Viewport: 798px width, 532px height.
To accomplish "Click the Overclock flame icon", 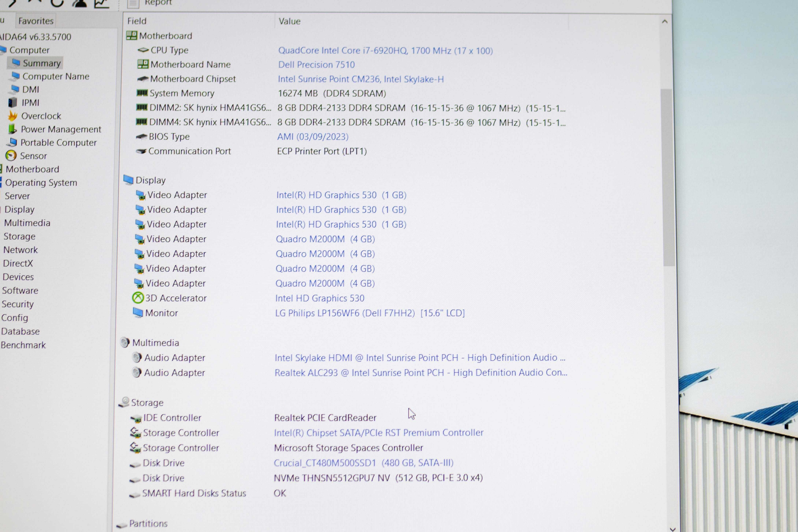I will point(13,116).
